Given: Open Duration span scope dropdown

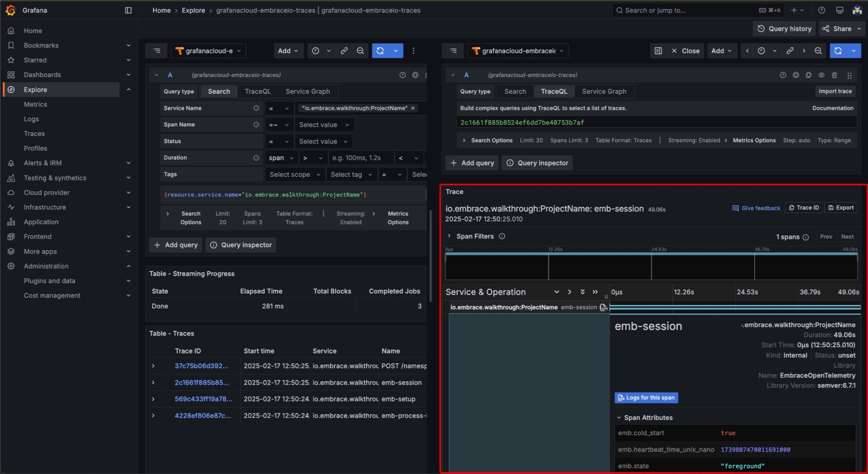Looking at the screenshot, I should tap(281, 158).
